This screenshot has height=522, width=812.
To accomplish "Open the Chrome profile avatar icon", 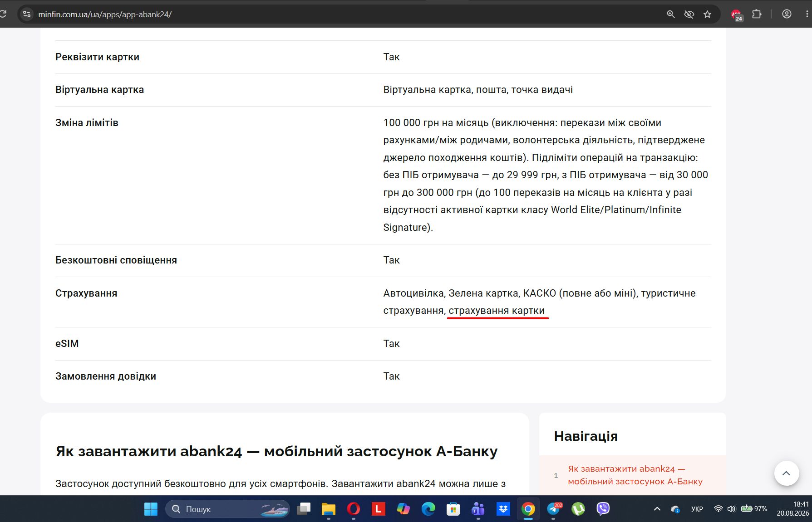I will click(x=787, y=14).
